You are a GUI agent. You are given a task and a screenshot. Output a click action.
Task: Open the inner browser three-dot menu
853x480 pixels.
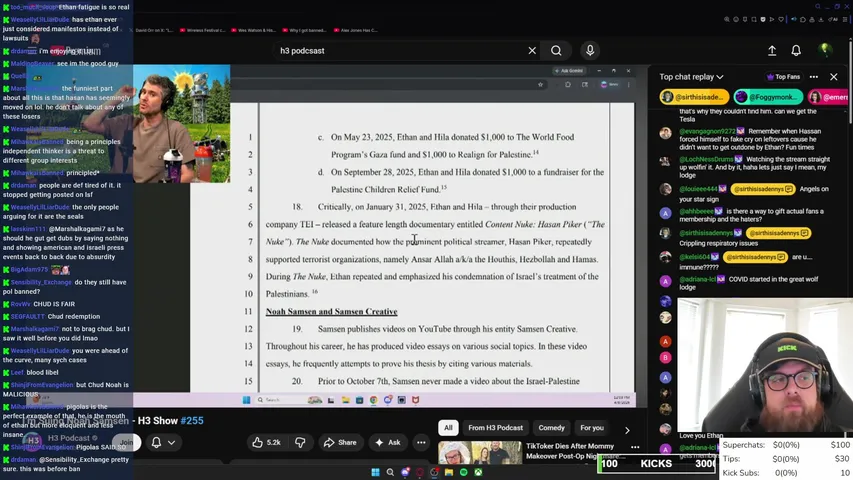pyautogui.click(x=628, y=84)
